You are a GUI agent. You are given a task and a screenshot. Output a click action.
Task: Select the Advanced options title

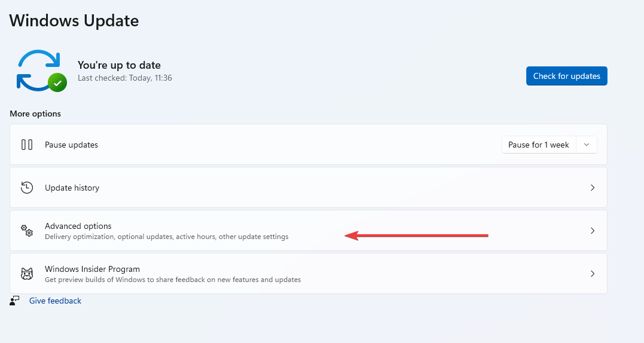coord(78,226)
